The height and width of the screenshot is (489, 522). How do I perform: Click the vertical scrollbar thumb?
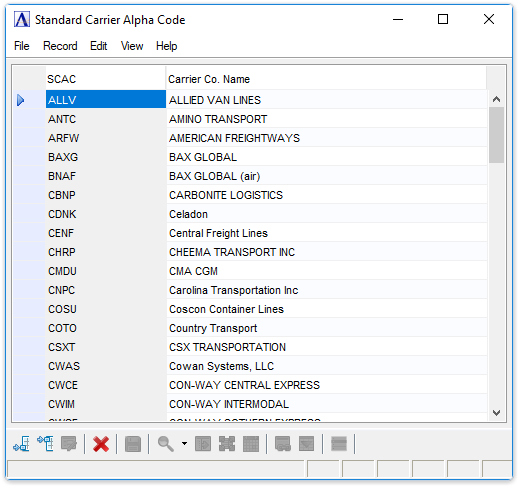496,135
